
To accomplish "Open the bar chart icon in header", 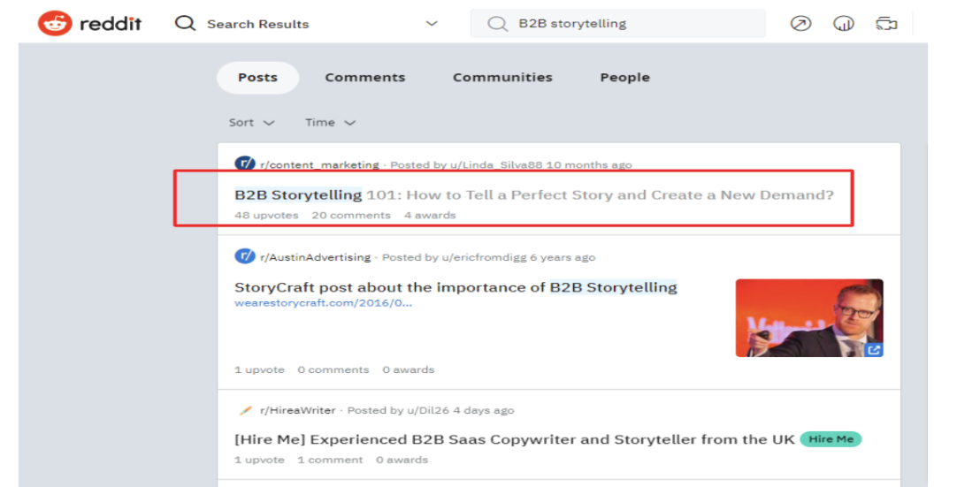I will click(843, 24).
